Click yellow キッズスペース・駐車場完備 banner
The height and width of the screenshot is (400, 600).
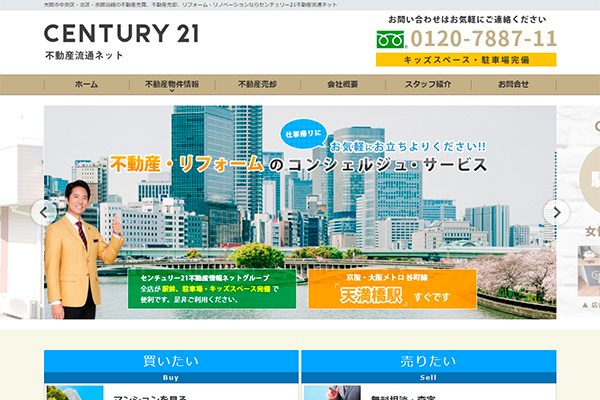click(x=466, y=60)
